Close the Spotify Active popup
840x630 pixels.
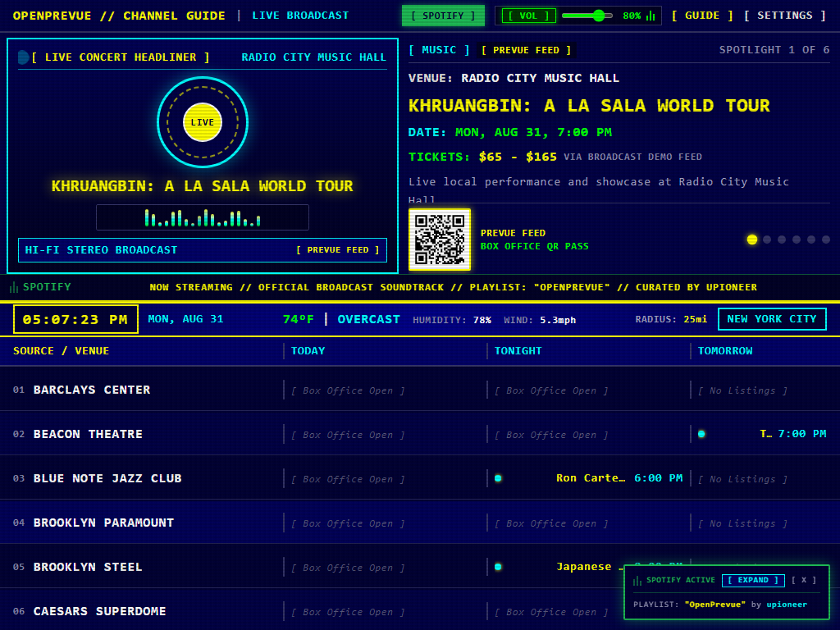(804, 580)
